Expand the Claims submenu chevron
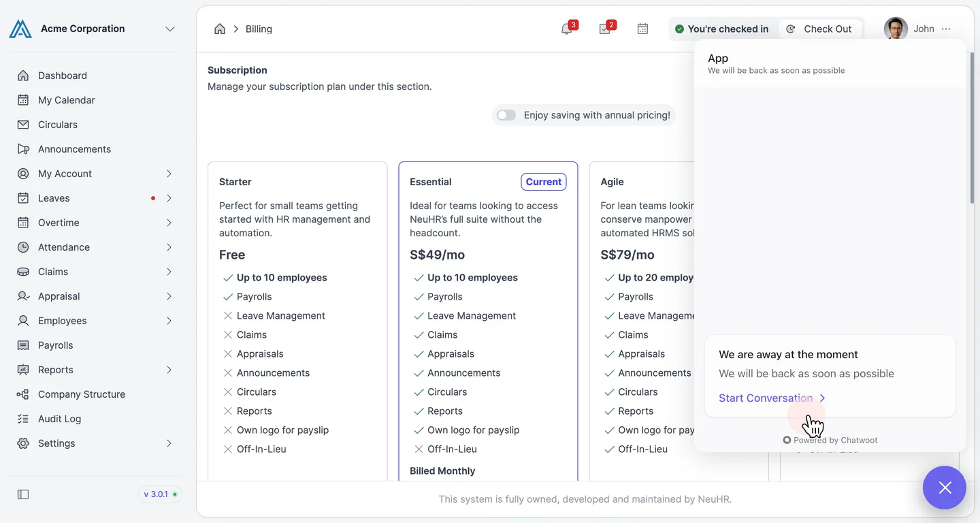Image resolution: width=980 pixels, height=523 pixels. point(169,272)
